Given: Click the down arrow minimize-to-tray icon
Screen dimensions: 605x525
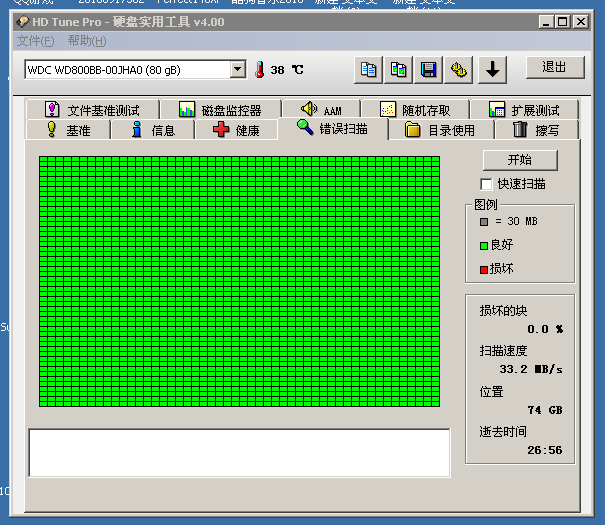Looking at the screenshot, I should tap(492, 70).
